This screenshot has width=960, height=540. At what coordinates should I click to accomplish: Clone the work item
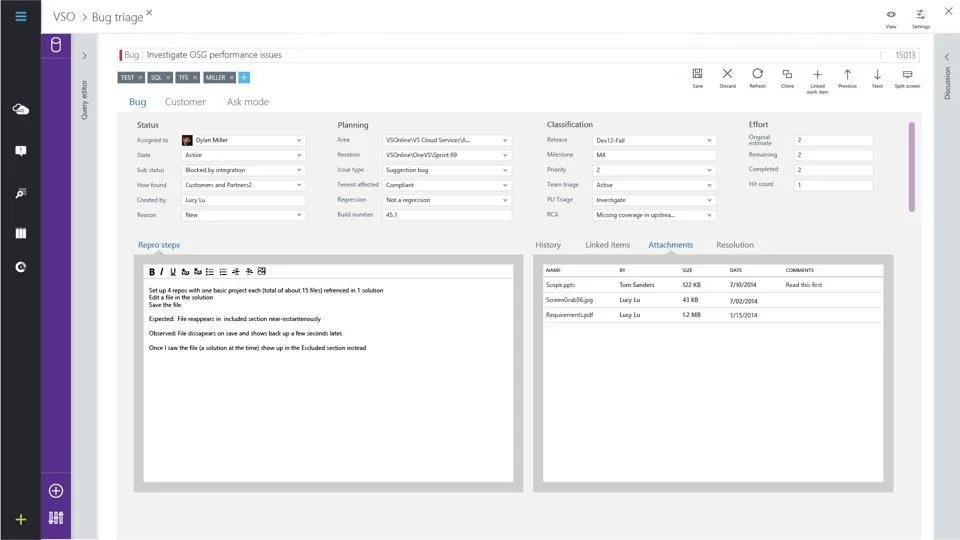click(x=787, y=78)
